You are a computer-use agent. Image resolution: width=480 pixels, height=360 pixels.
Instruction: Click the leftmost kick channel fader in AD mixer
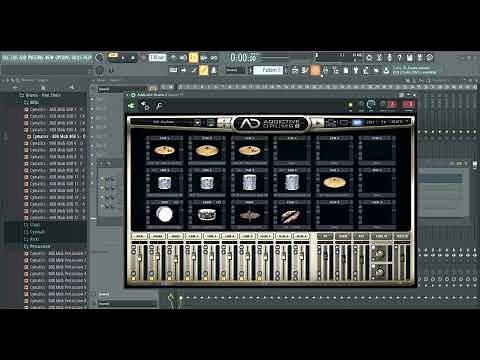(139, 258)
